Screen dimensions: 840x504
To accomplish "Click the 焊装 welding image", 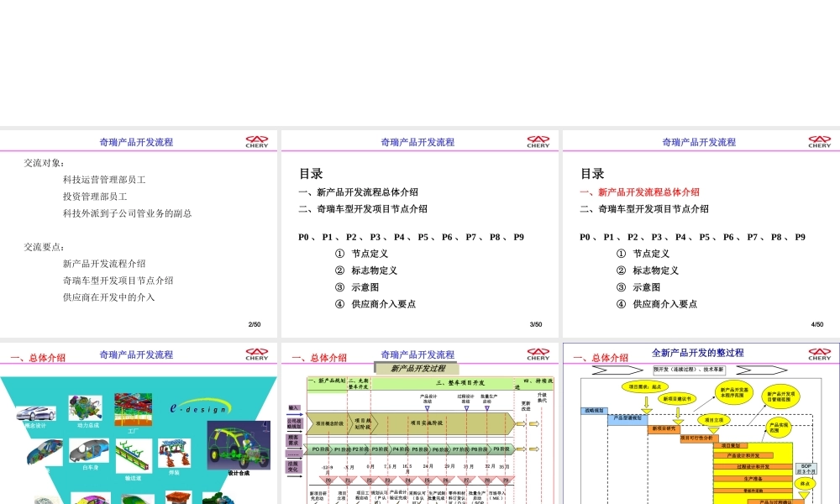I will pos(175,454).
